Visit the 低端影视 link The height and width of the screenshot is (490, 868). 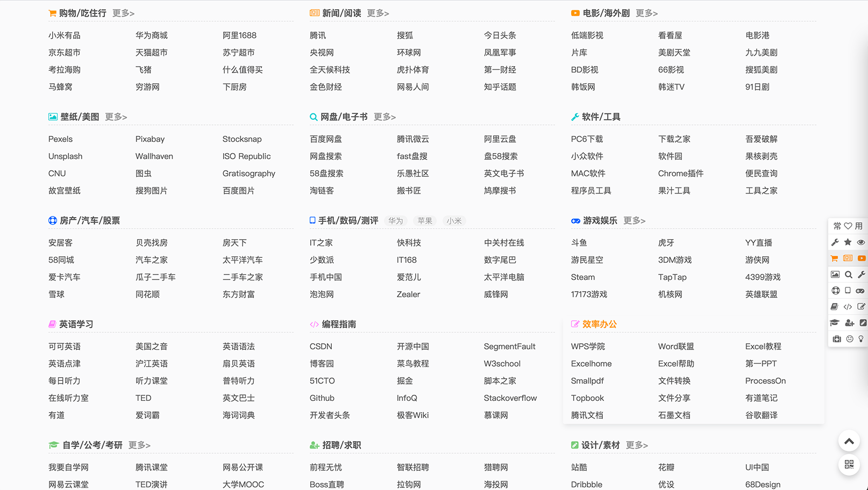coord(587,35)
